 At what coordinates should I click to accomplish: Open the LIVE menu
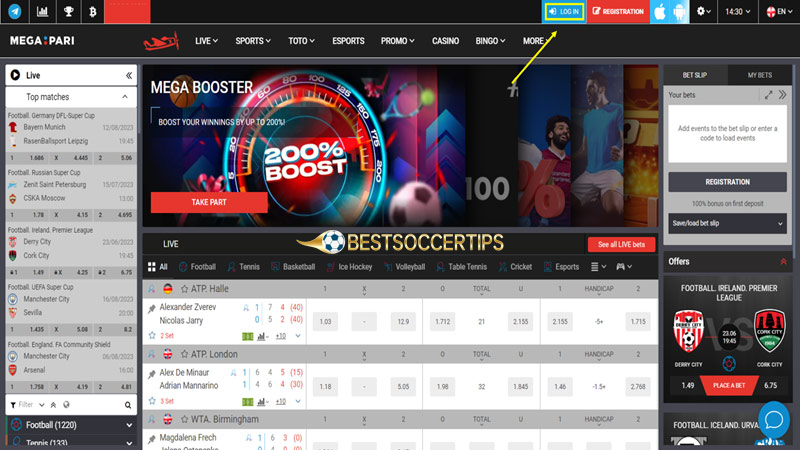click(206, 41)
